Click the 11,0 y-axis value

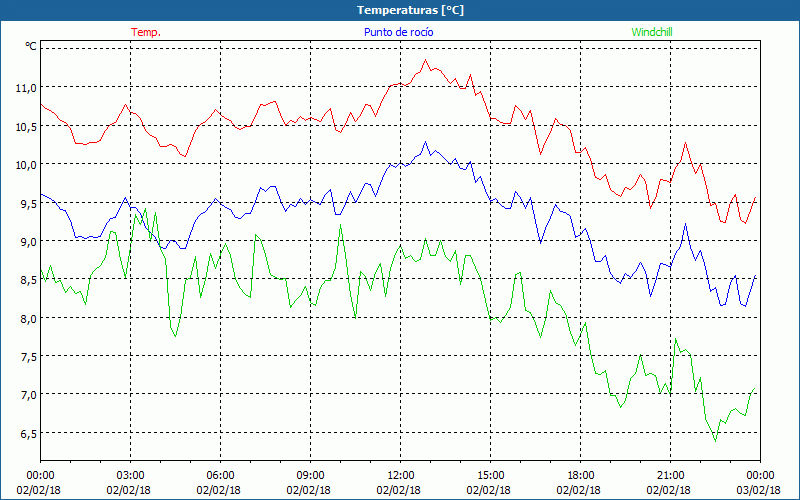point(26,88)
